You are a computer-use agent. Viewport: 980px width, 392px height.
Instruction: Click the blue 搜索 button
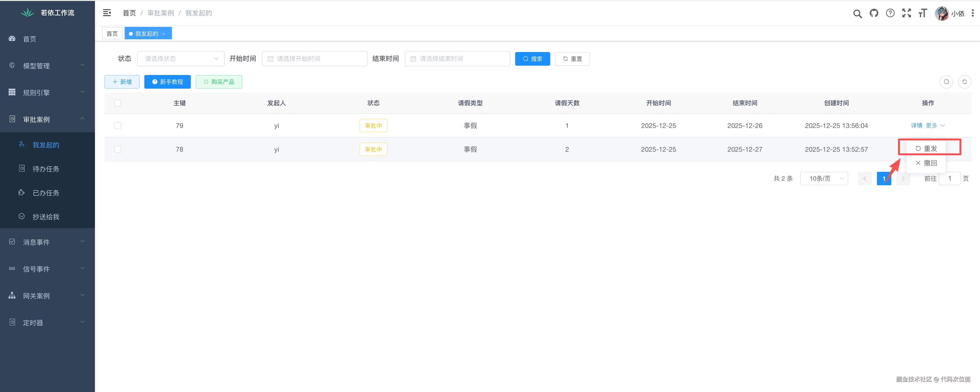pos(532,58)
